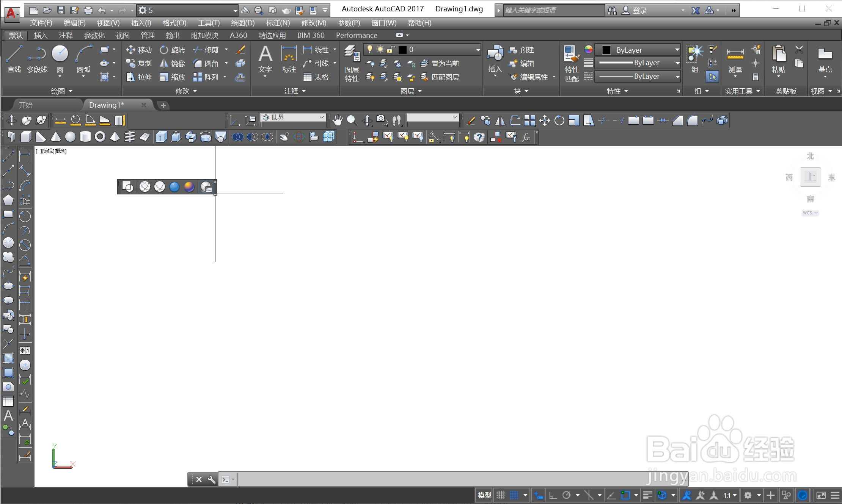Viewport: 842px width, 504px height.
Task: Choose the 镜像 mirror tool
Action: click(173, 63)
